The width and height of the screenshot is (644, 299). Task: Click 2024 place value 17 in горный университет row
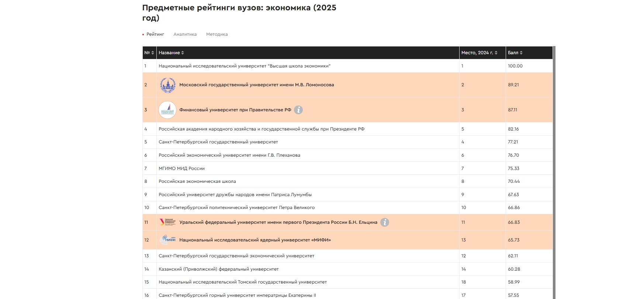464,295
